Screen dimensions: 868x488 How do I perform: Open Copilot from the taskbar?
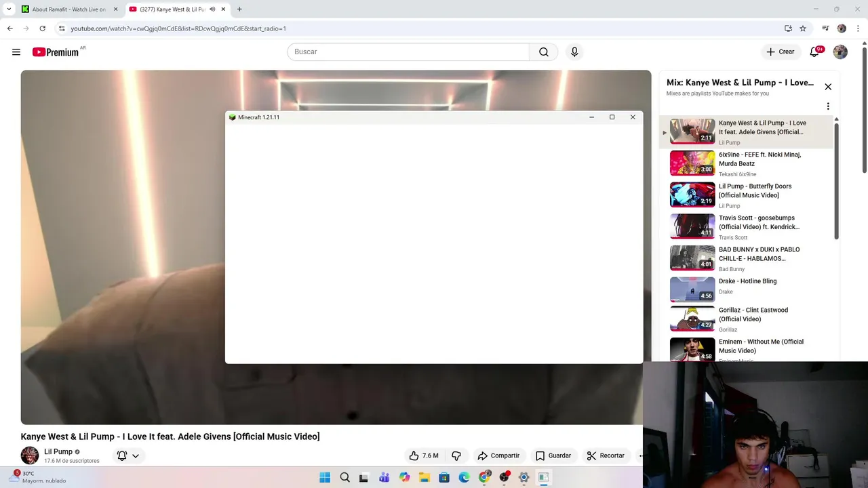click(405, 478)
